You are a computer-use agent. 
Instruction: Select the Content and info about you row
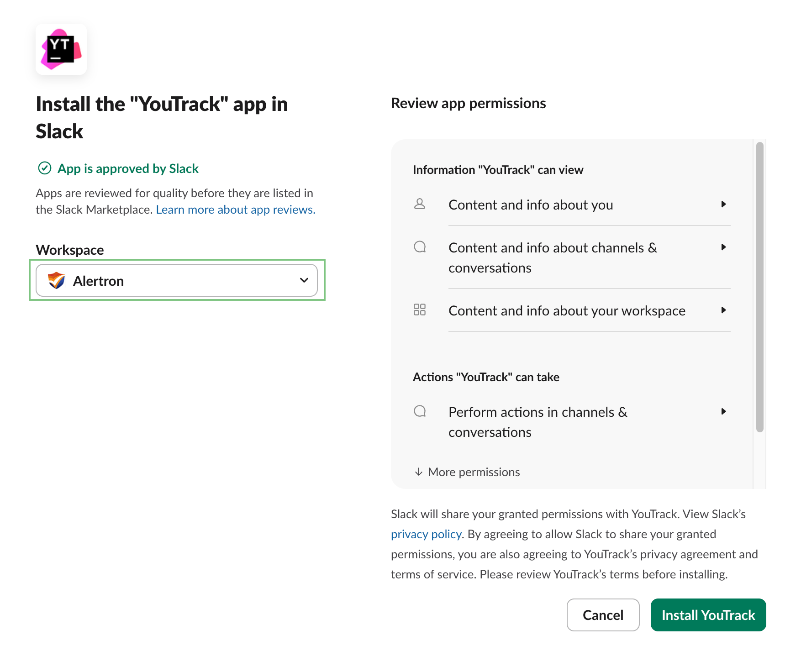[531, 205]
